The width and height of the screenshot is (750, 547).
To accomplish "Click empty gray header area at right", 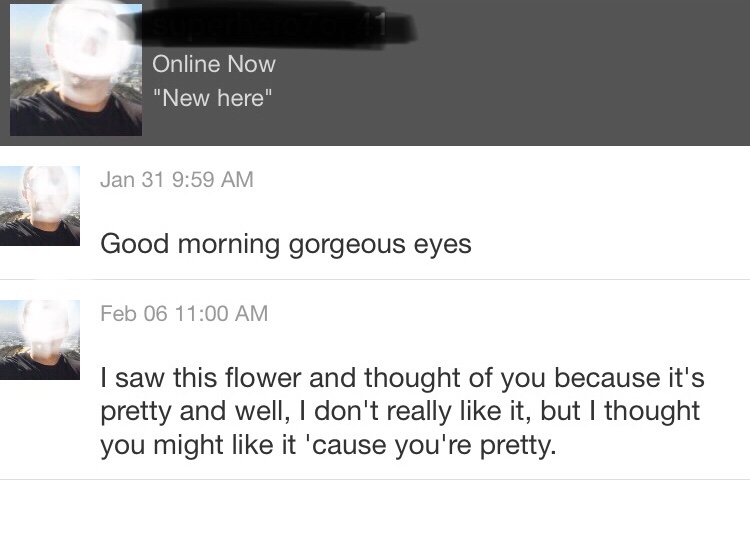I will pos(600,90).
